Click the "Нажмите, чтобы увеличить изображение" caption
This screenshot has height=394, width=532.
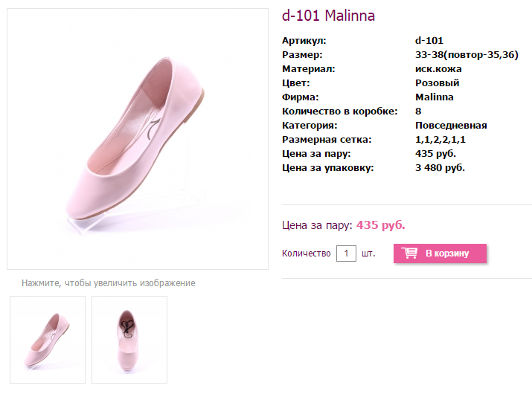108,283
